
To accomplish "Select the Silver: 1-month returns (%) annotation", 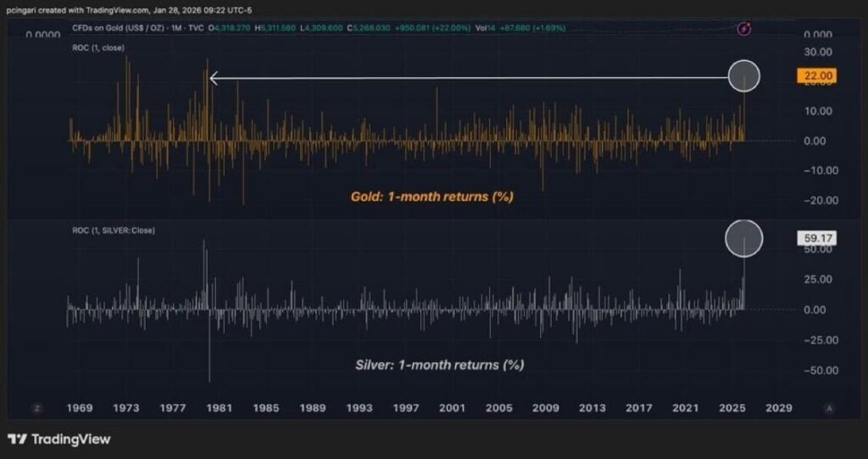I will point(439,365).
